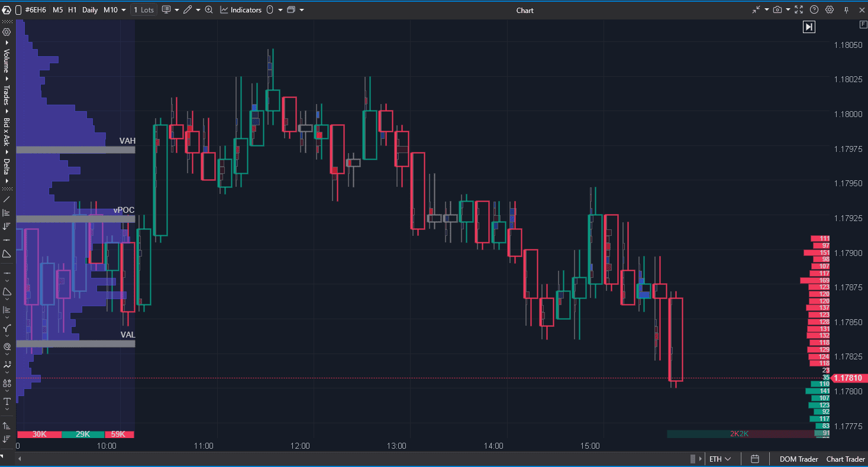Viewport: 868px width, 467px height.
Task: Open the ETH session dropdown
Action: (x=720, y=459)
